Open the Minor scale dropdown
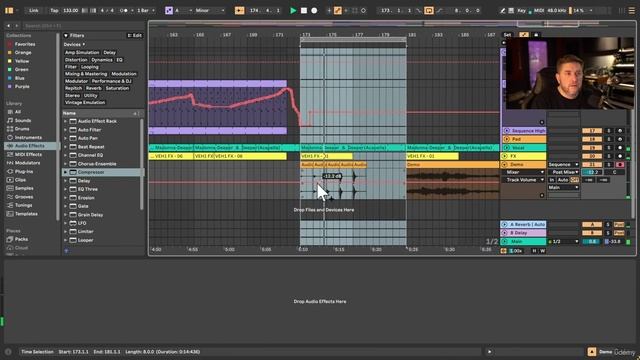This screenshot has width=640, height=360. 210,11
